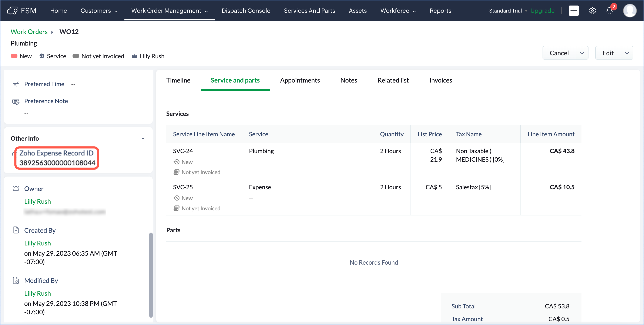
Task: Collapse the Other Info section
Action: [x=143, y=138]
